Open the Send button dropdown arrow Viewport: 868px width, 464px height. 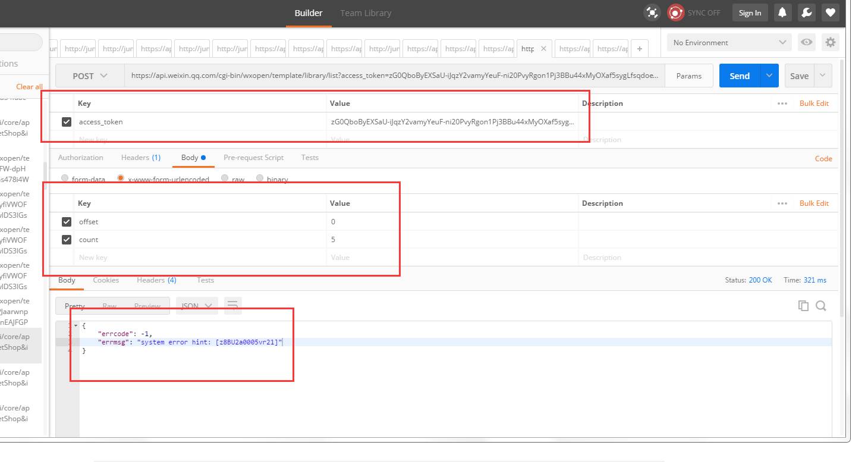[x=769, y=76]
